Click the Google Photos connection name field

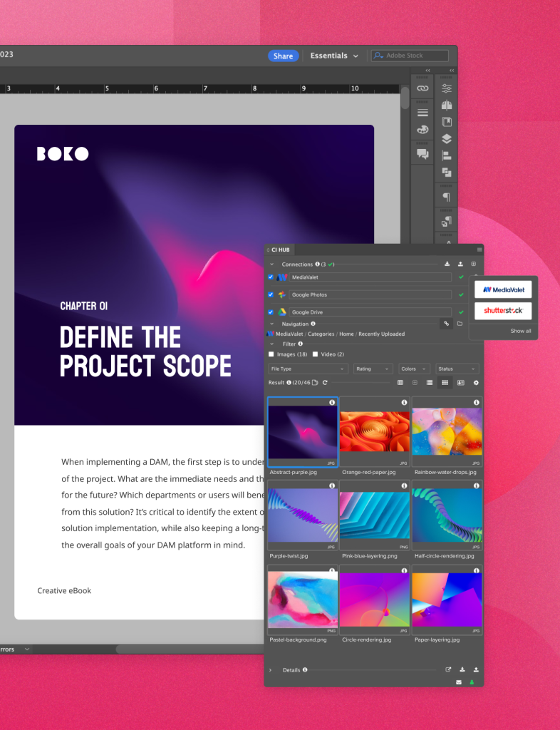[370, 294]
